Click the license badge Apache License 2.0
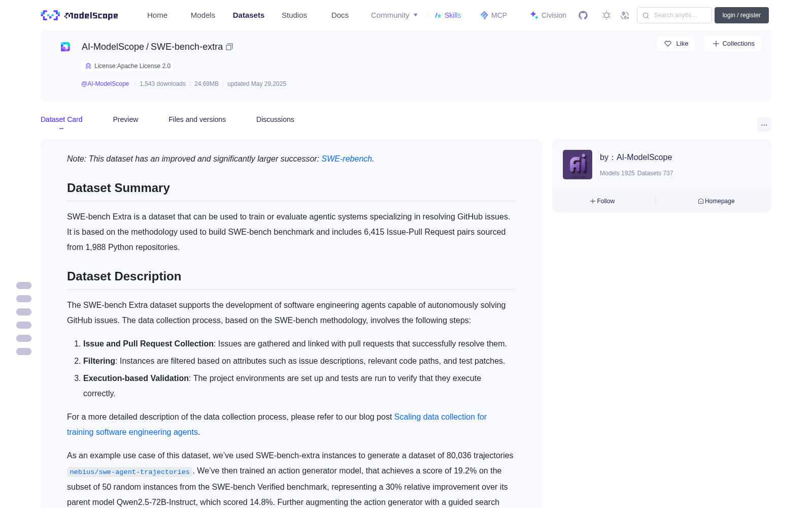 click(x=127, y=66)
